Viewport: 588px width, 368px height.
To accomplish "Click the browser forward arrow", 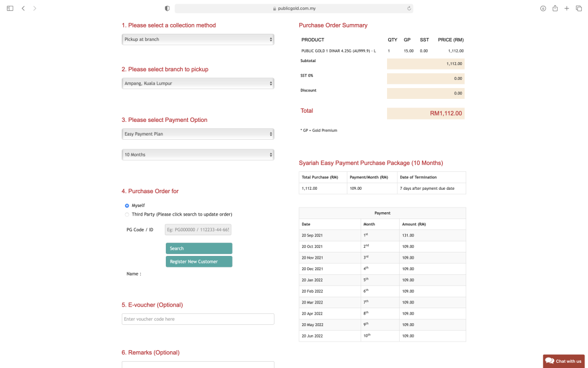I will pos(34,9).
